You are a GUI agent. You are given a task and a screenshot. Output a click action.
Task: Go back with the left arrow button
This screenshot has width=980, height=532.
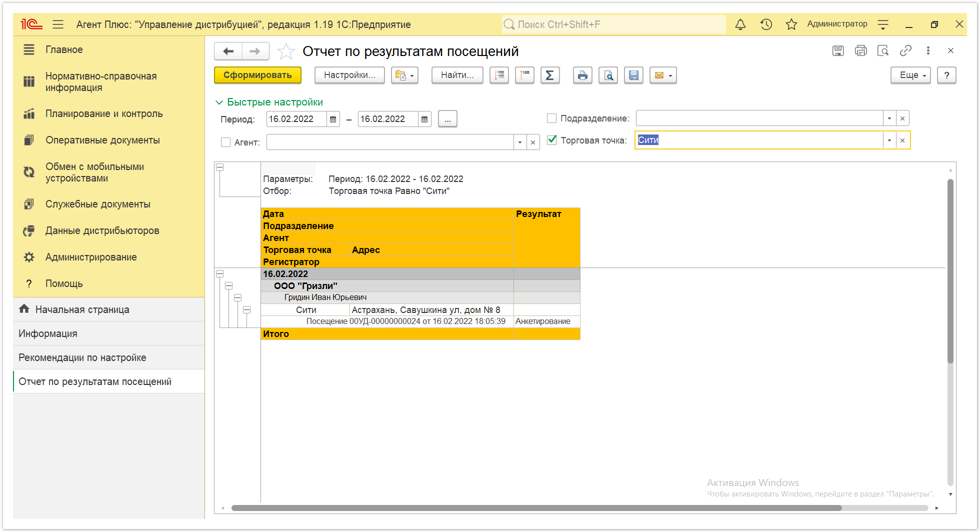coord(228,51)
